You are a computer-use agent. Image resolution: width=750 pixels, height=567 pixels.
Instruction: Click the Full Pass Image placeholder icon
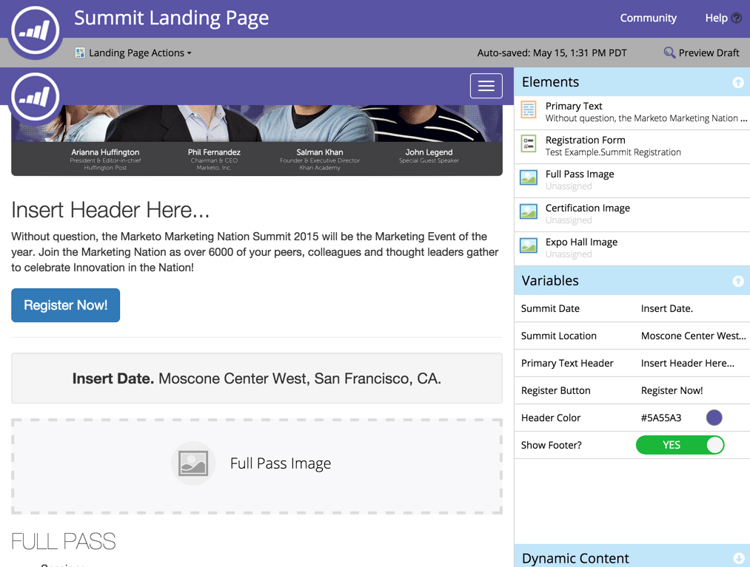[193, 463]
